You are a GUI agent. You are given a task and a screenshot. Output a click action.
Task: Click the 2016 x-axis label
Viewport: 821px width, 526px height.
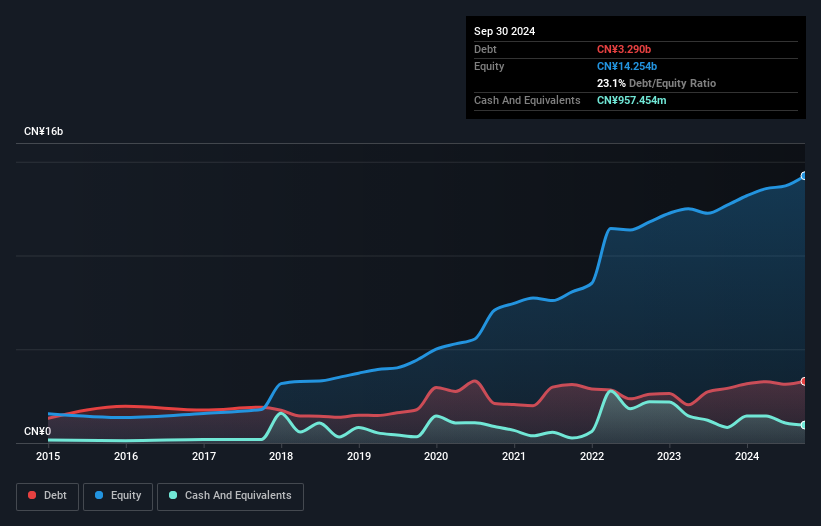pos(126,456)
